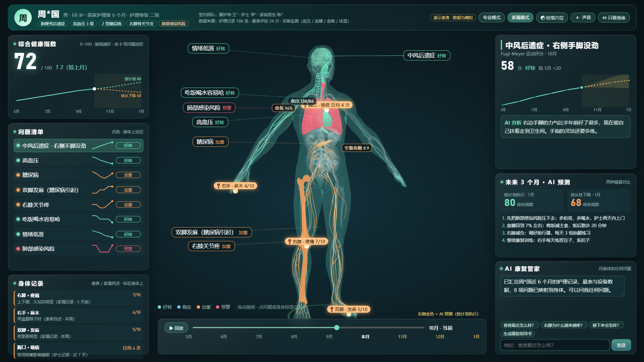
Task: Click the 生成康复指导书 suggestion chip
Action: tap(517, 333)
